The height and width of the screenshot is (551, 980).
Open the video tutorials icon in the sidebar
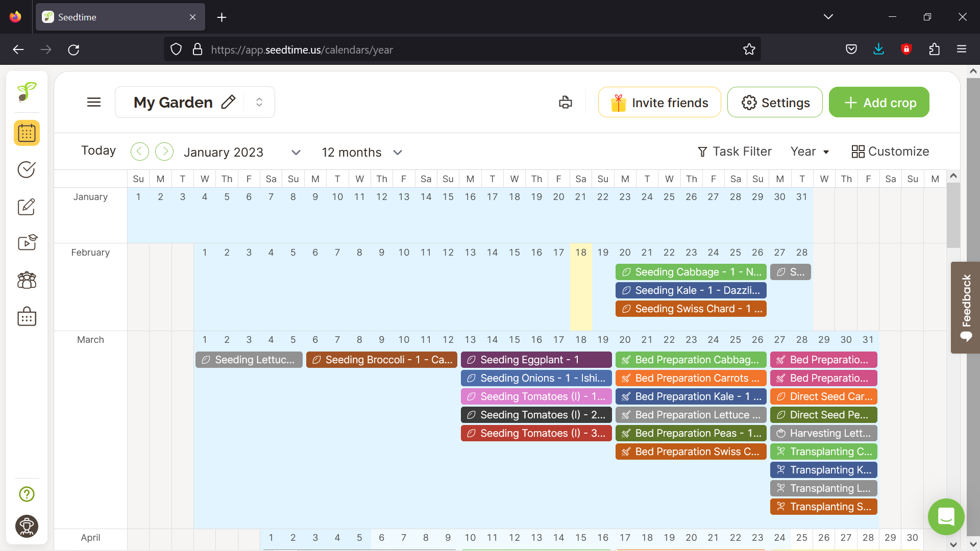(x=27, y=242)
